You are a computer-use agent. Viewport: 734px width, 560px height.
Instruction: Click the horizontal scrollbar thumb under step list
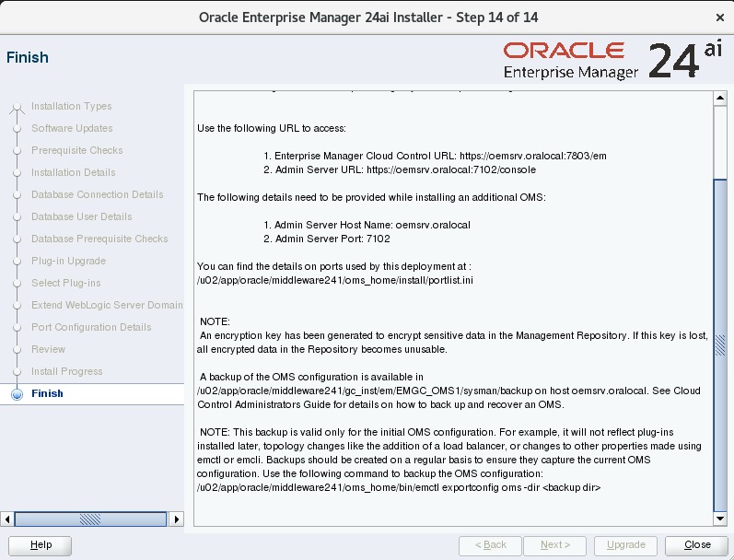pos(90,519)
